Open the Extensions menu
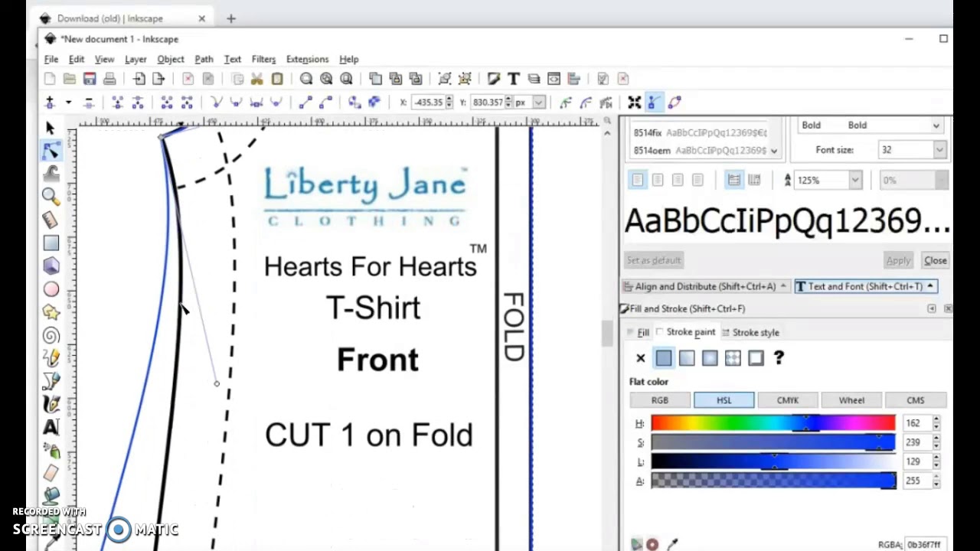Image resolution: width=980 pixels, height=551 pixels. coord(307,59)
